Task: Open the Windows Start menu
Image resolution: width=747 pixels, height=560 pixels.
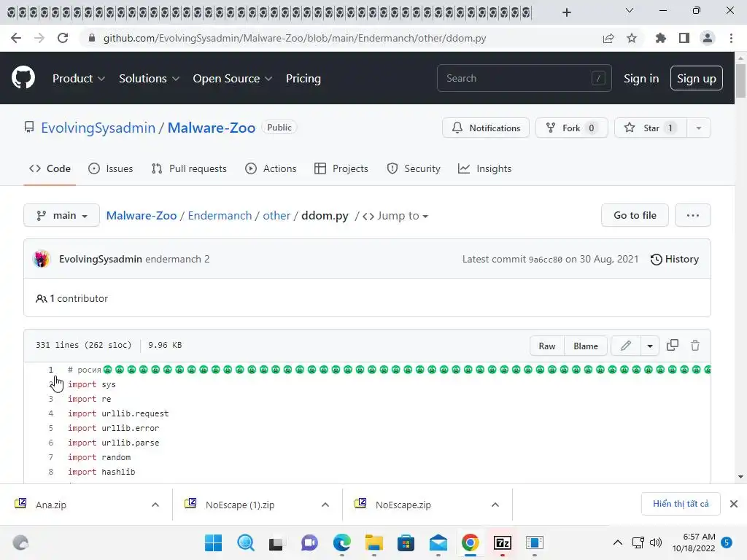Action: [214, 542]
